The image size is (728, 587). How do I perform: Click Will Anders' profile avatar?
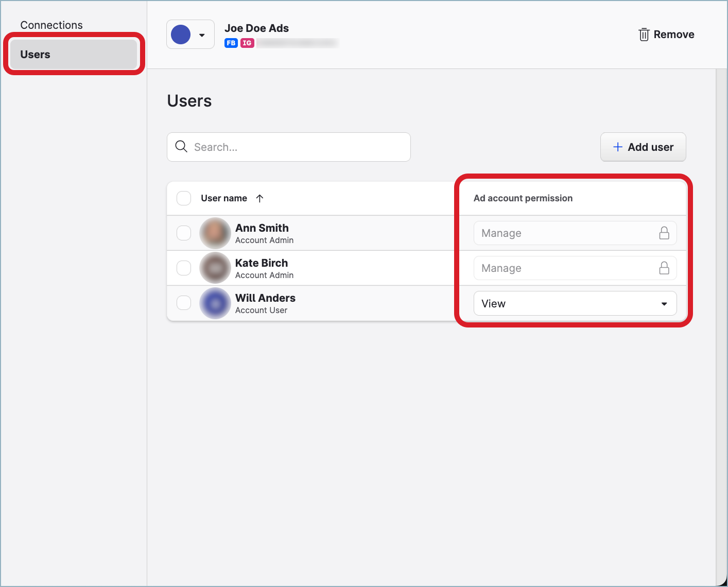pos(215,303)
